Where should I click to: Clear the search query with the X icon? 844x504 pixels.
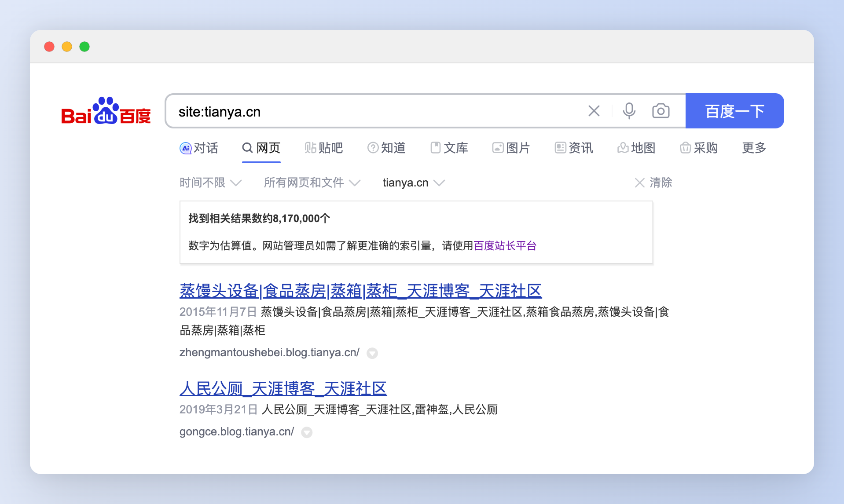(594, 111)
